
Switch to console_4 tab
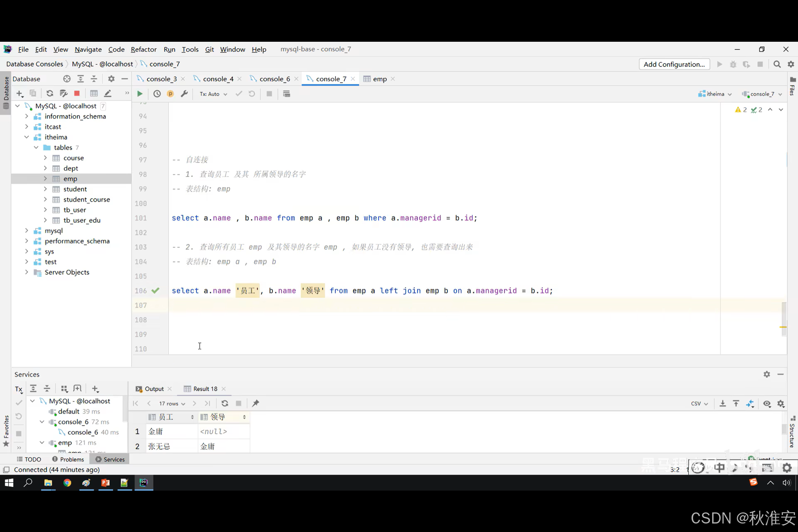tap(218, 79)
